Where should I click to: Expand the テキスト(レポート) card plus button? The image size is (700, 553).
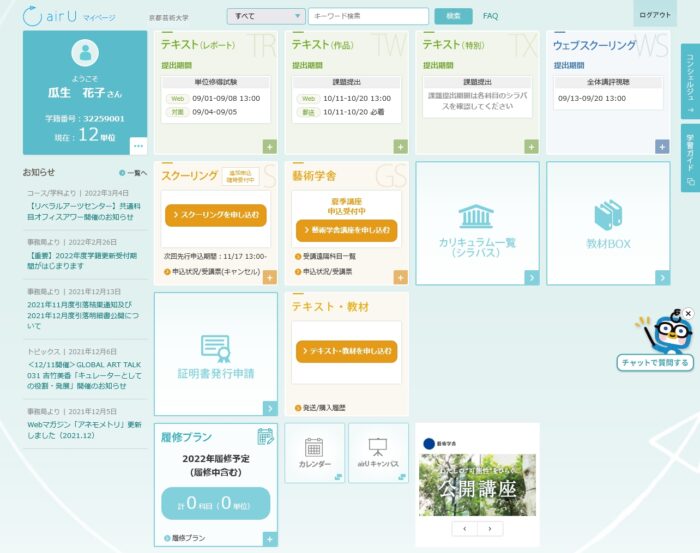click(x=269, y=146)
